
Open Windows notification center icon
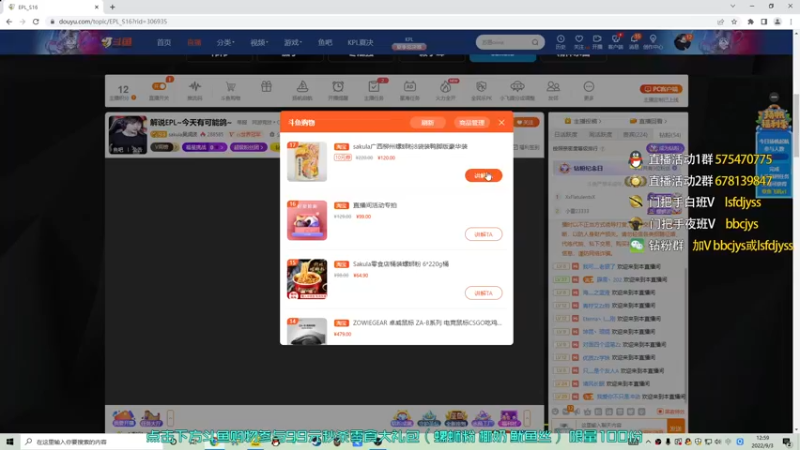pos(787,441)
